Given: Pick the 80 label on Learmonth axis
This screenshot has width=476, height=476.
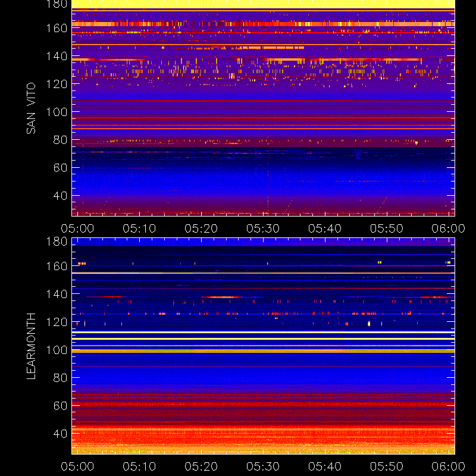Looking at the screenshot, I should coord(60,378).
